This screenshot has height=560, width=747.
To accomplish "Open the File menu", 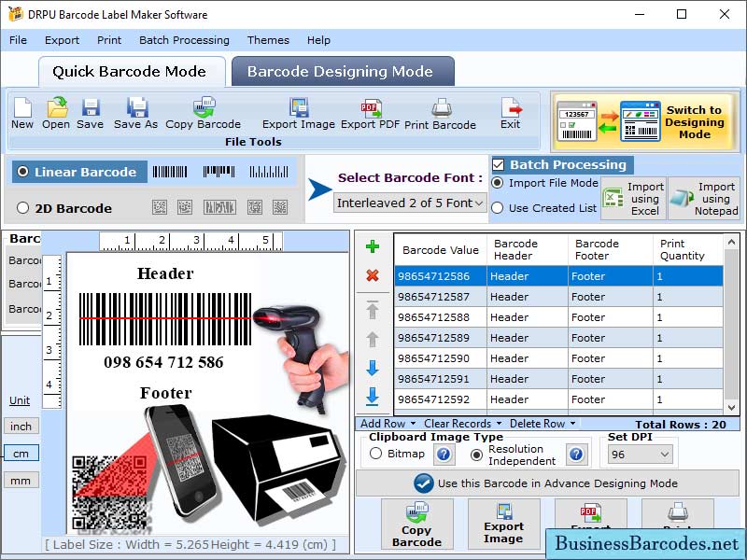I will [x=18, y=40].
